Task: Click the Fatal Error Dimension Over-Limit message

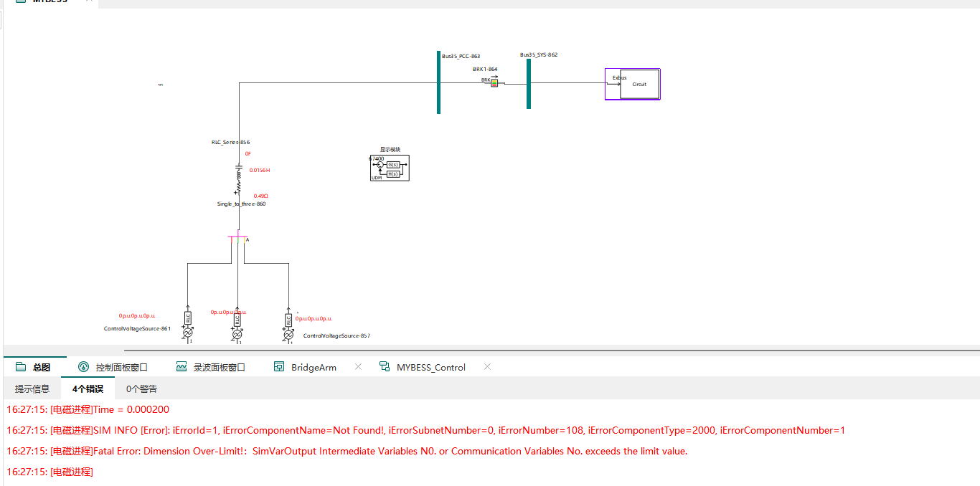Action: tap(347, 451)
